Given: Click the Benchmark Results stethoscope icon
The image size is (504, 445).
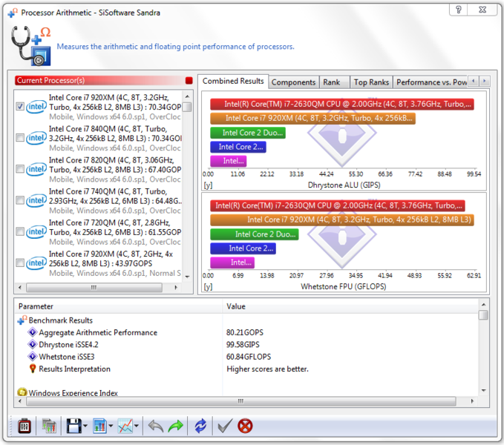Looking at the screenshot, I should 22,320.
